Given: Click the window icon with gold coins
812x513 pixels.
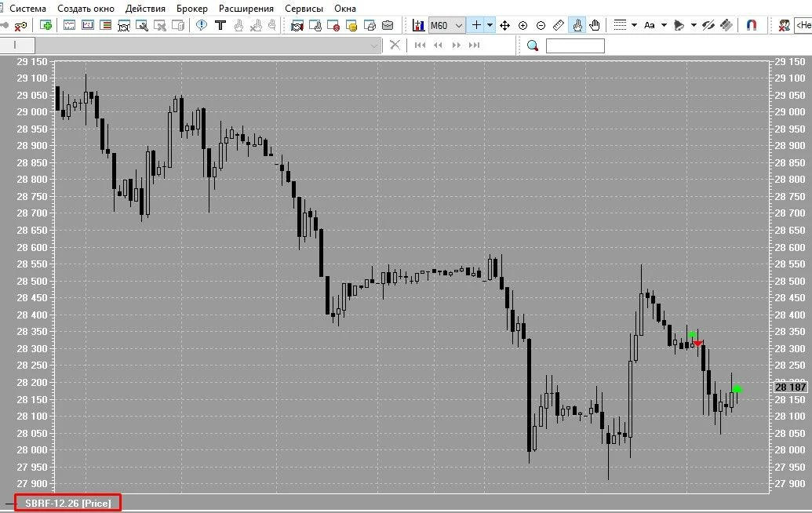Looking at the screenshot, I should coord(351,25).
